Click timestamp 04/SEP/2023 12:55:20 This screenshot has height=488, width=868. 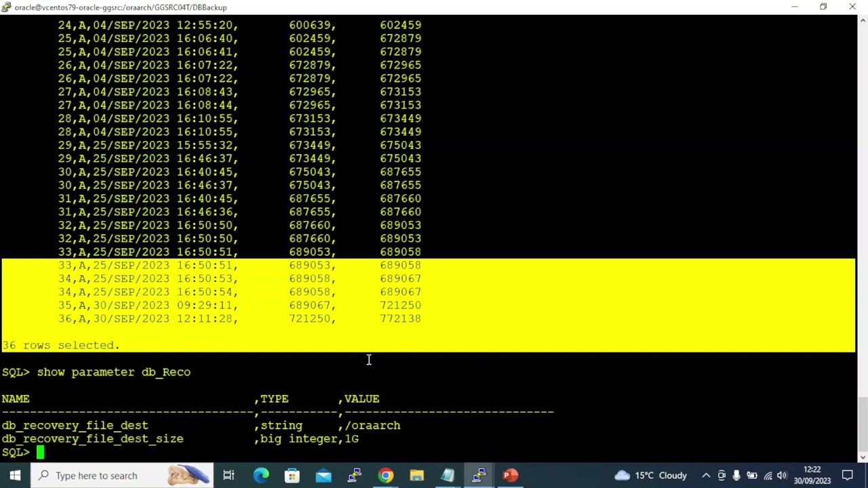point(162,25)
